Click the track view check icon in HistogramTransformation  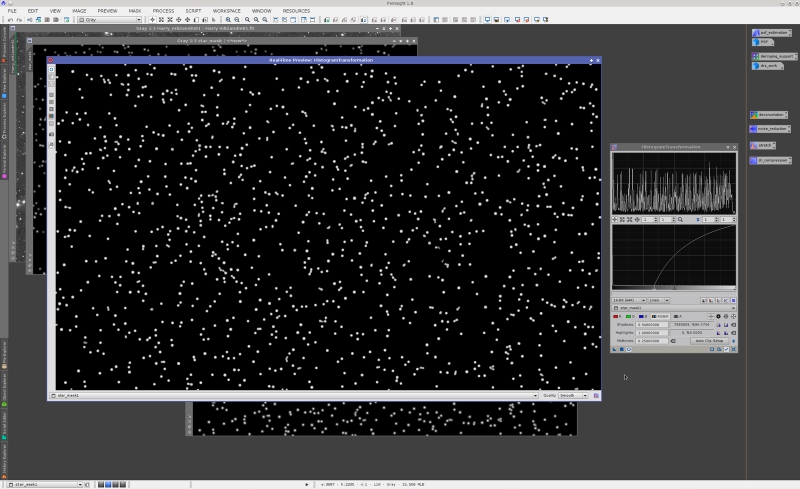[x=727, y=349]
